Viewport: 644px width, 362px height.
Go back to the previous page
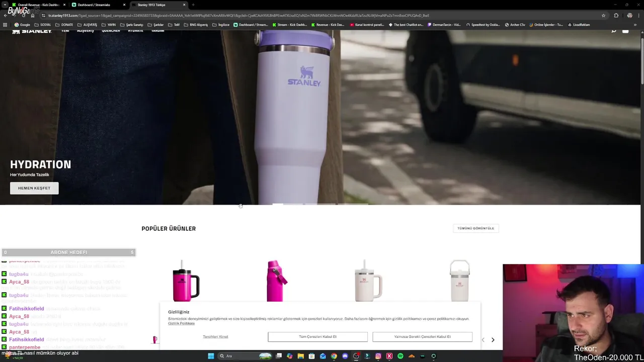click(x=6, y=16)
